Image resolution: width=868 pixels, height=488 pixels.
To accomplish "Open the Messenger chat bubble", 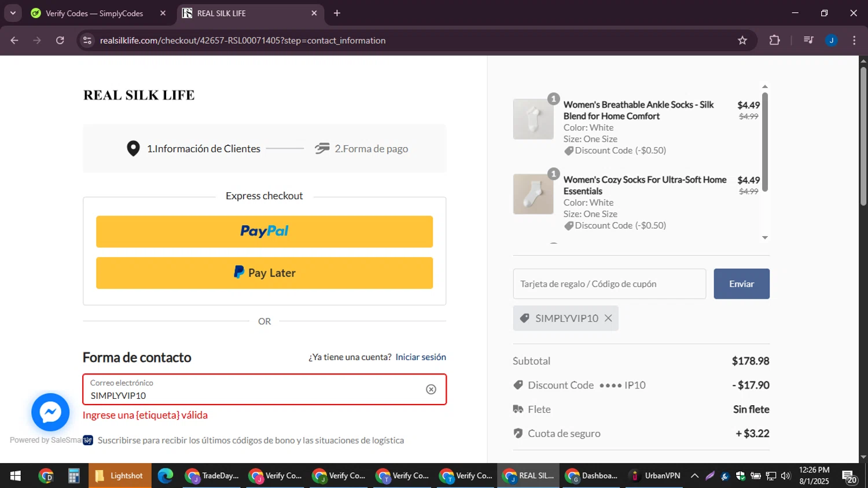I will click(50, 412).
